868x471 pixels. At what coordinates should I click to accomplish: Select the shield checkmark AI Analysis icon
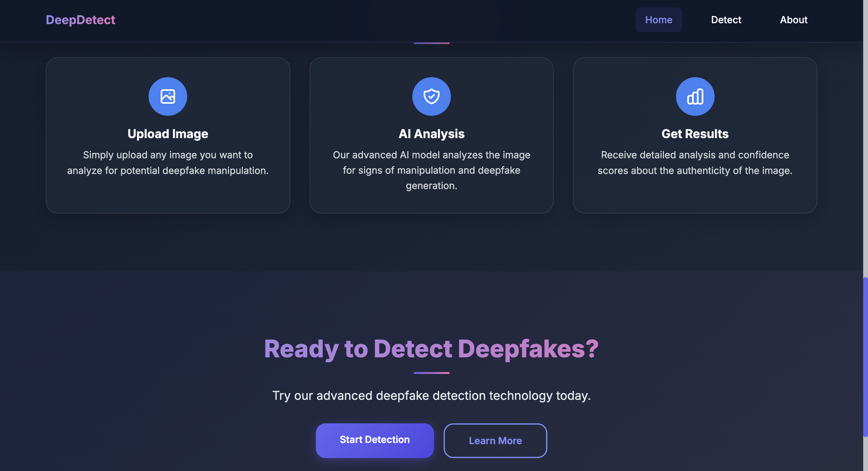[x=431, y=96]
